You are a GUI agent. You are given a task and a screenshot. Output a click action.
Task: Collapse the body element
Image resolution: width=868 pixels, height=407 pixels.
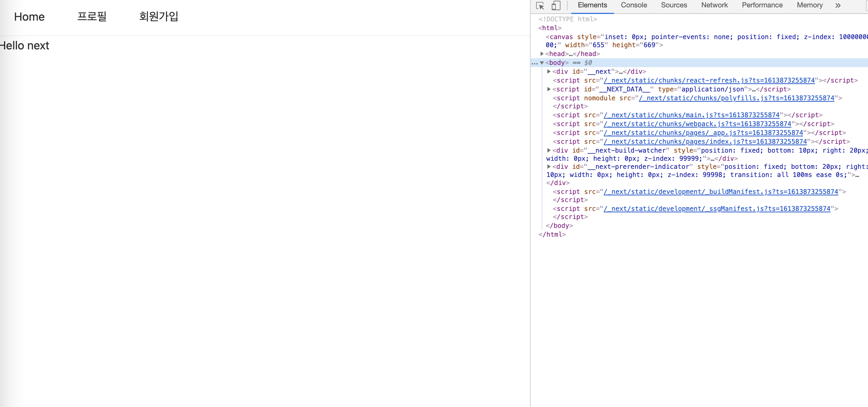click(x=542, y=63)
